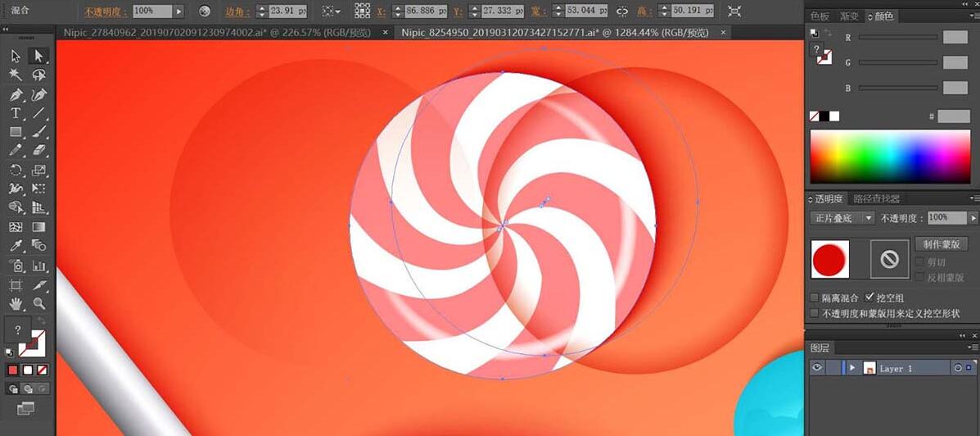Select the Gradient tool

point(38,227)
